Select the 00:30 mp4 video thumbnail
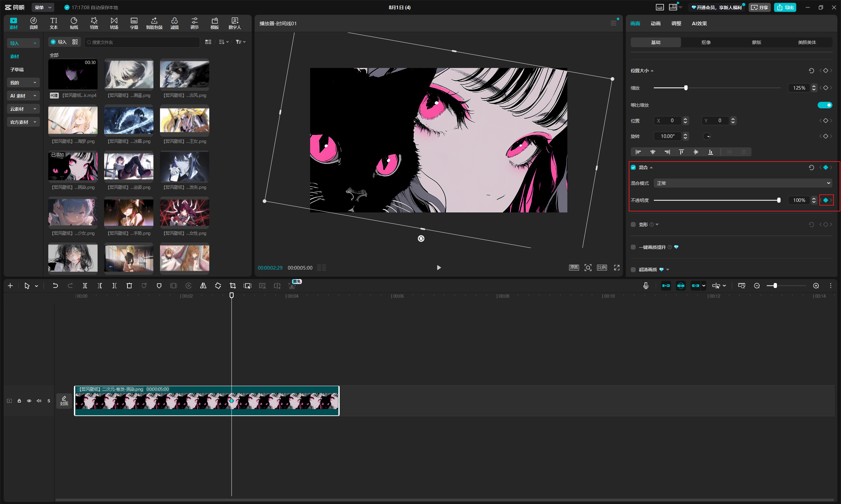 [x=73, y=75]
